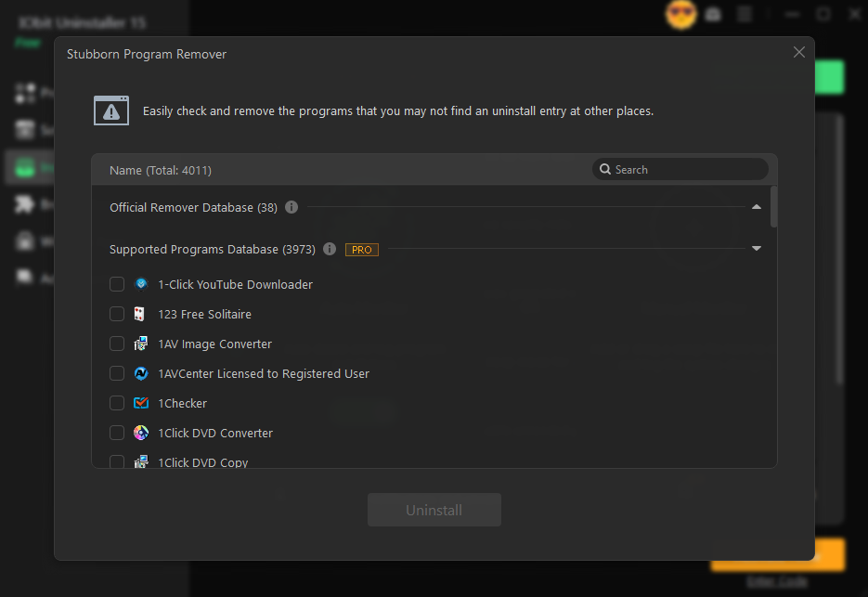The image size is (868, 597).
Task: Check the 1AV Image Converter checkbox
Action: pos(116,344)
